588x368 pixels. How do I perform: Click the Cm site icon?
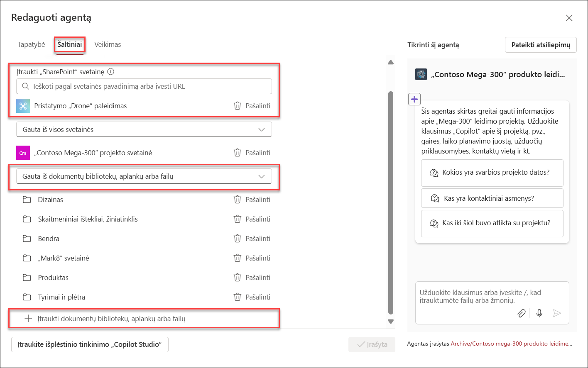pyautogui.click(x=23, y=153)
